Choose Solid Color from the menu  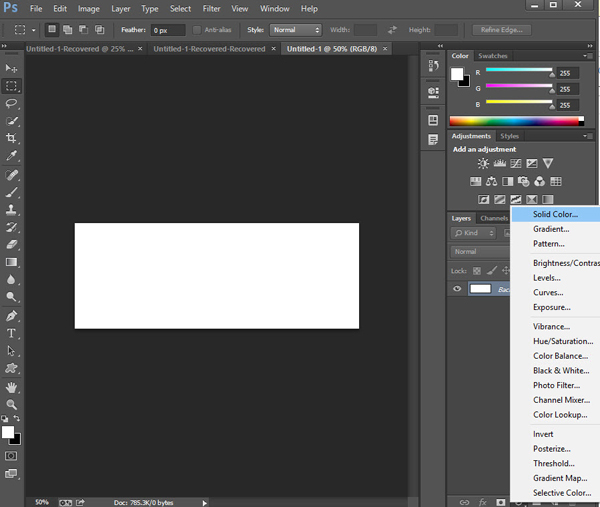coord(555,214)
